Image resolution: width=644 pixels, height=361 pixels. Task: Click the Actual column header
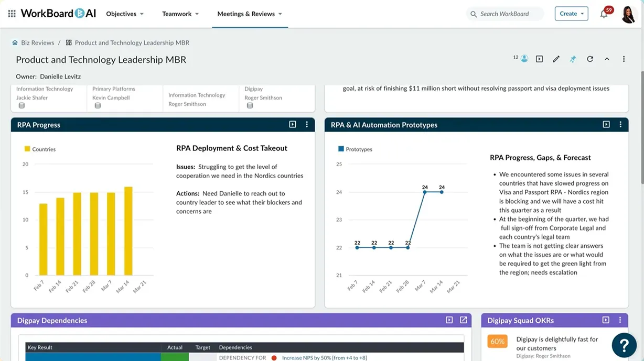[175, 347]
